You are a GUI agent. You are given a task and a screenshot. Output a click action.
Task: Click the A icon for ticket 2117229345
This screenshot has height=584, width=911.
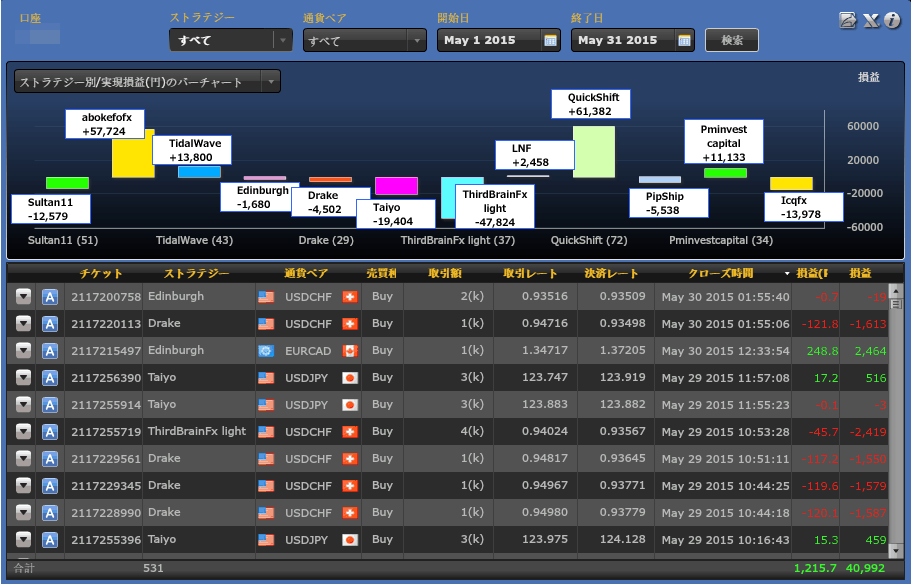click(x=50, y=486)
